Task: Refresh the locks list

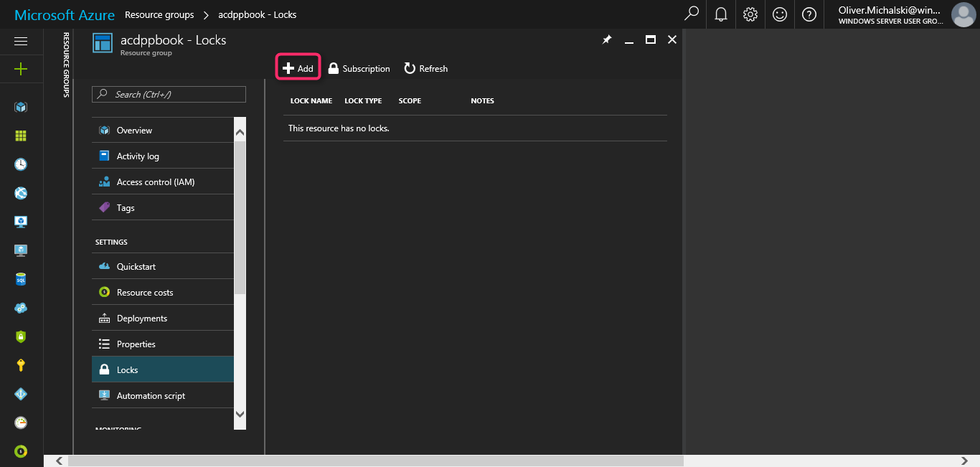Action: coord(426,68)
